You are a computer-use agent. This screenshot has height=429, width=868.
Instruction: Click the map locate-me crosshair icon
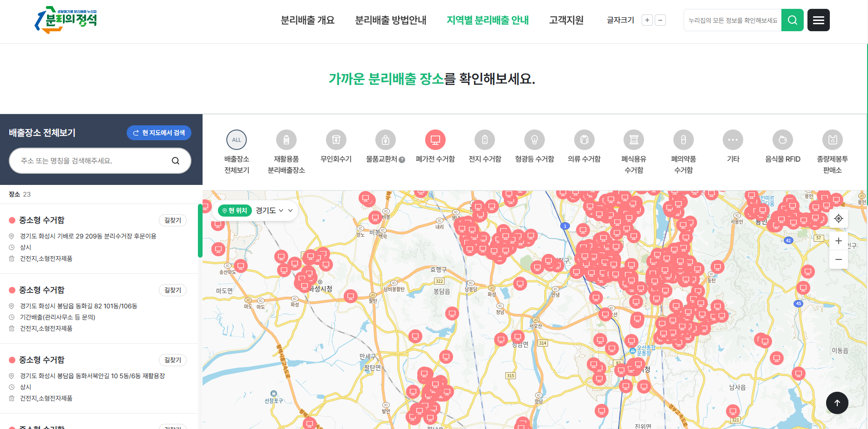click(x=839, y=218)
